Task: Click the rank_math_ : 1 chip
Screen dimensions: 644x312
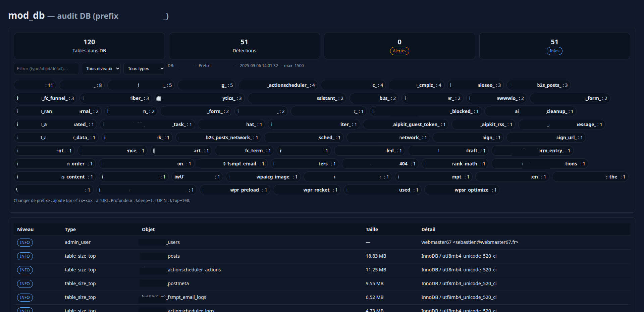Action: pos(455,163)
